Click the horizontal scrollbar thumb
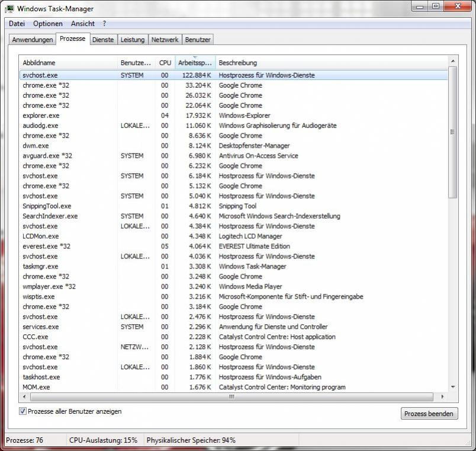Screen dimensions: 476x451 231,396
